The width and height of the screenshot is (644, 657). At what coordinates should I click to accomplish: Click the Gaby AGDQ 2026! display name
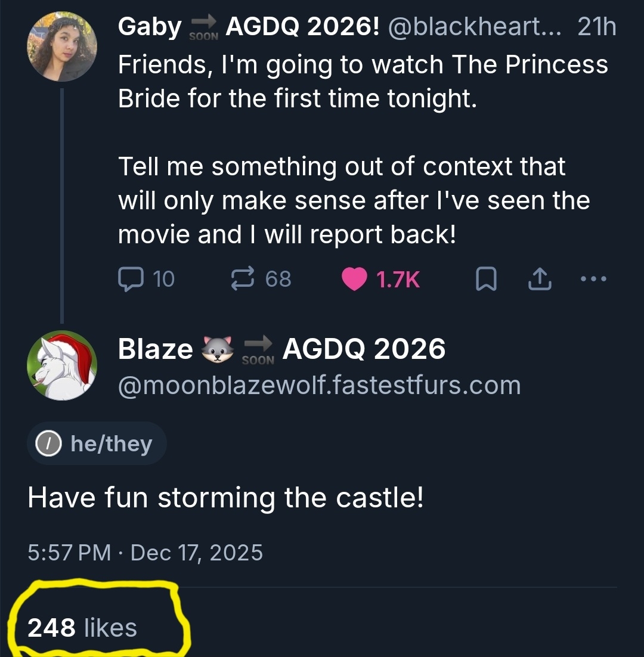pyautogui.click(x=249, y=27)
